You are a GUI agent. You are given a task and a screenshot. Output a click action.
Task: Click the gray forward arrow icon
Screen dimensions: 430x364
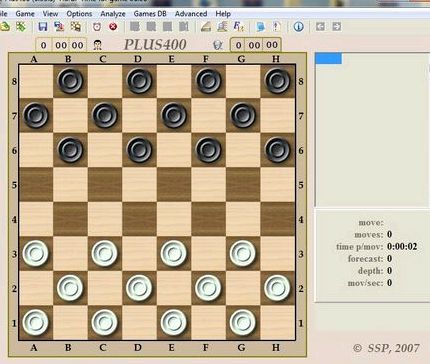[x=337, y=26]
